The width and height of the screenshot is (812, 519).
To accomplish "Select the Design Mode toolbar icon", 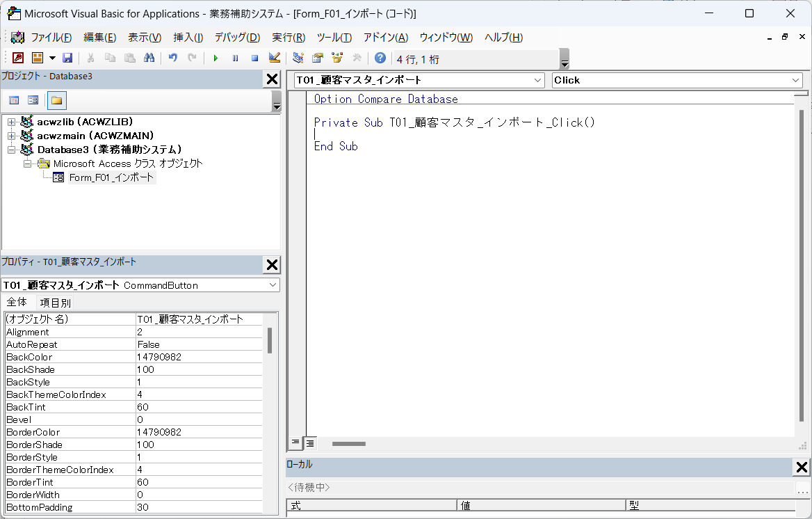I will [274, 58].
